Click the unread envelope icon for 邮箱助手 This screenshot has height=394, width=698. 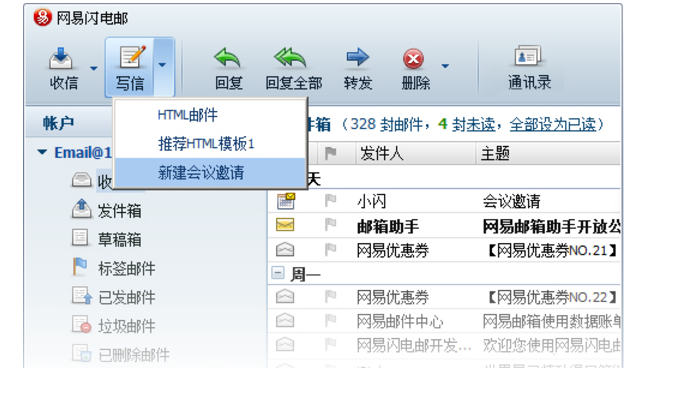(285, 225)
